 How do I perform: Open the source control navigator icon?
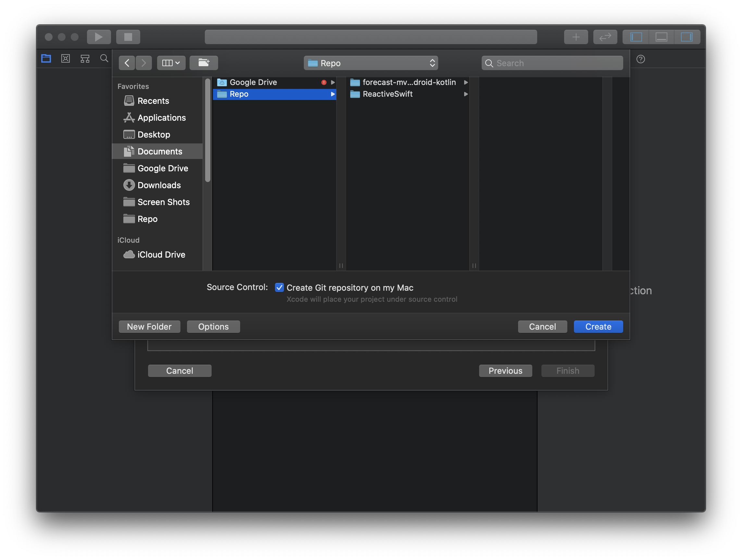click(66, 59)
